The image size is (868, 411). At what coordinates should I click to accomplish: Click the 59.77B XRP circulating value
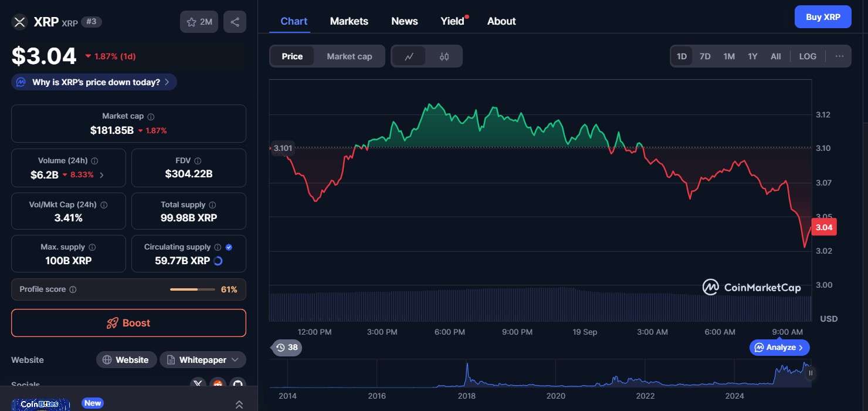[182, 261]
